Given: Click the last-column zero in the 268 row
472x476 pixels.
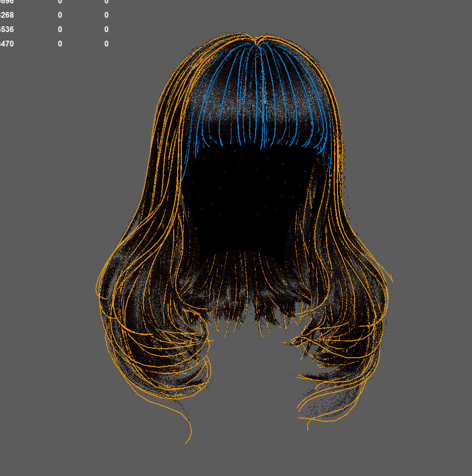Looking at the screenshot, I should pos(106,15).
